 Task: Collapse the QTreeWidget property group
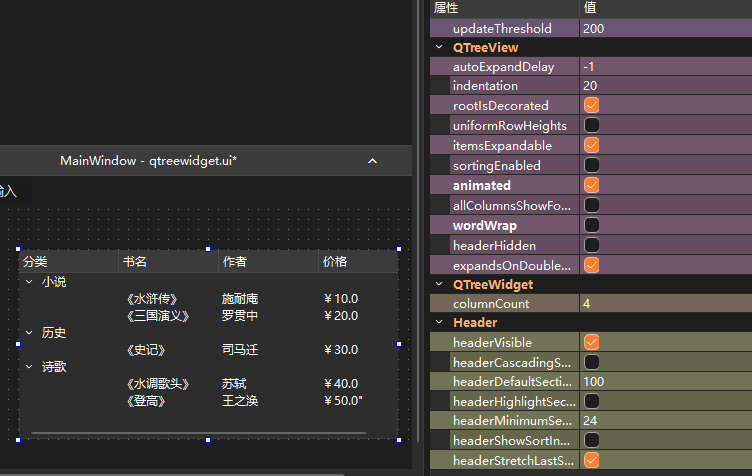pos(439,285)
